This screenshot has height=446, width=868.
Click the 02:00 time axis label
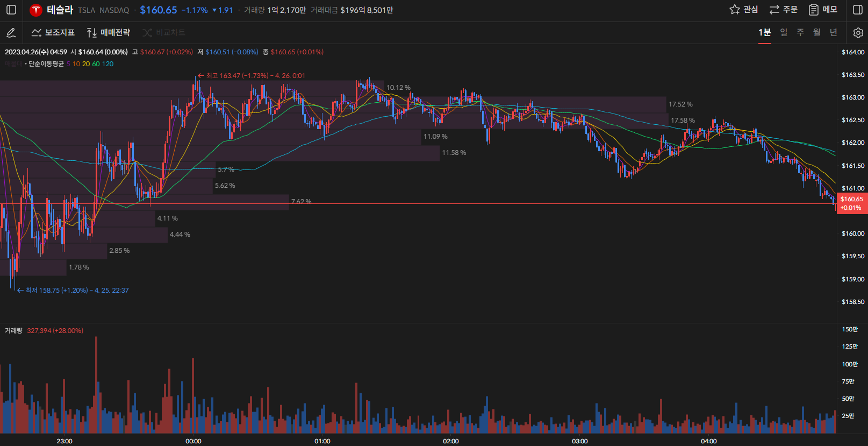(x=451, y=441)
